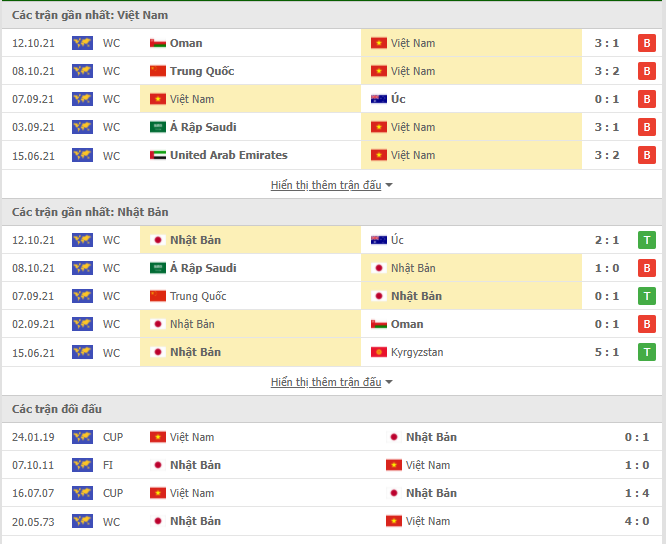Click the red B badge for Nhật Bản vs Oman
Screen dimensions: 667x546
(x=647, y=324)
